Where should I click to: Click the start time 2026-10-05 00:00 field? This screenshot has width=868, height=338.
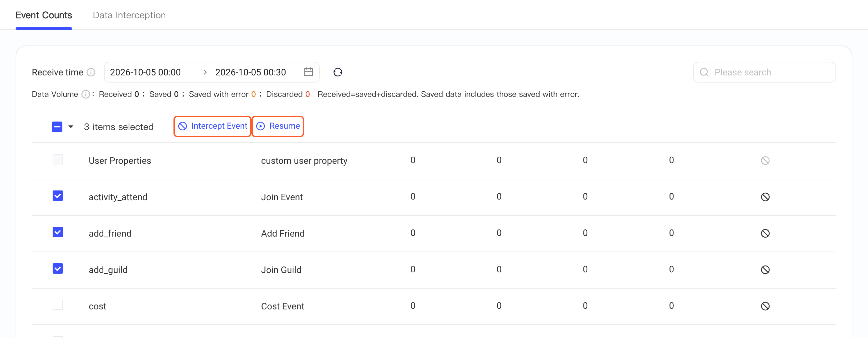145,72
